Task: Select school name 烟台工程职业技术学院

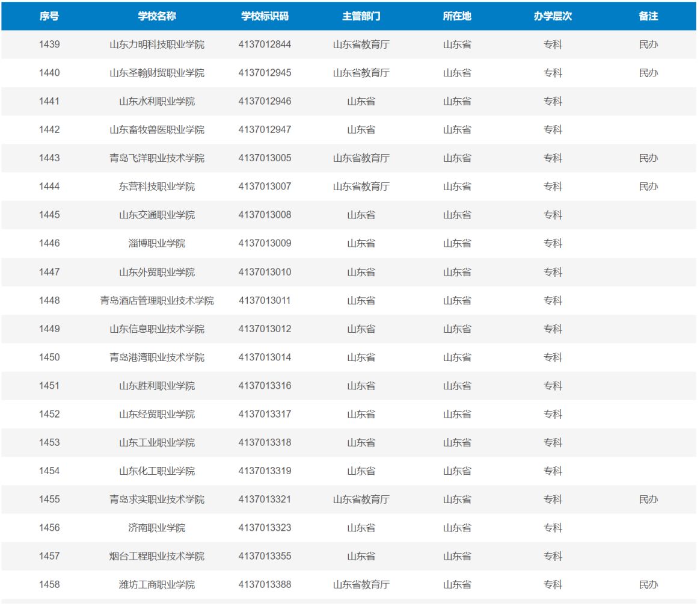Action: coord(157,556)
